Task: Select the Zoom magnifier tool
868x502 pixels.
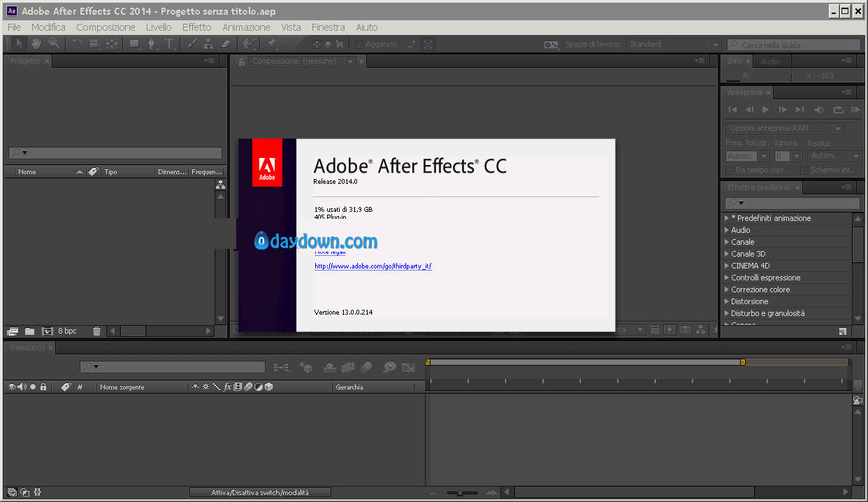Action: tap(55, 44)
